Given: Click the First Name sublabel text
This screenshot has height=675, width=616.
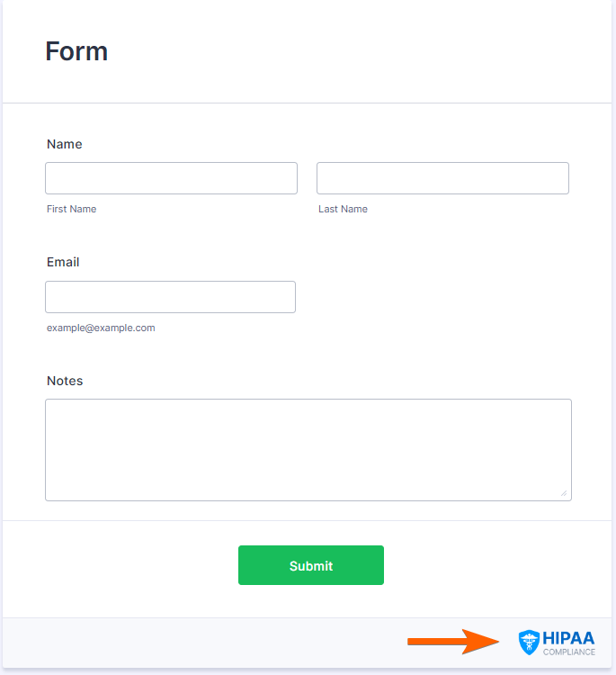Looking at the screenshot, I should pyautogui.click(x=71, y=209).
